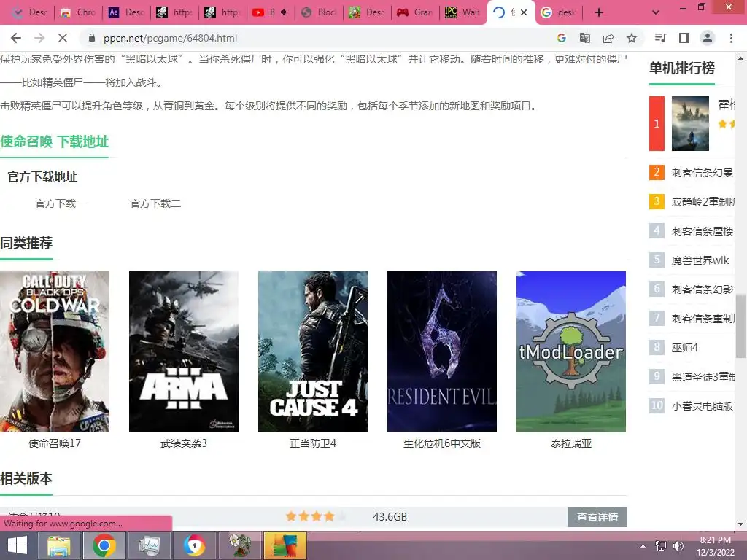Switch to the Chro tab

point(78,12)
